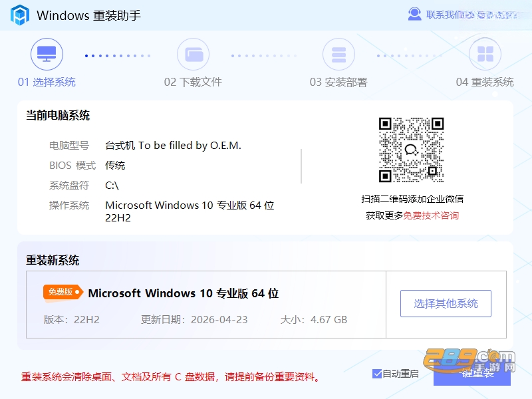Click the 04 重装系统 step label
532x399 pixels.
[x=485, y=82]
